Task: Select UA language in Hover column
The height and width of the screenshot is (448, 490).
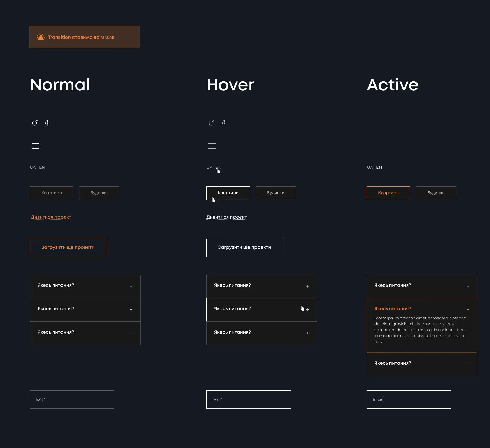Action: click(x=209, y=167)
